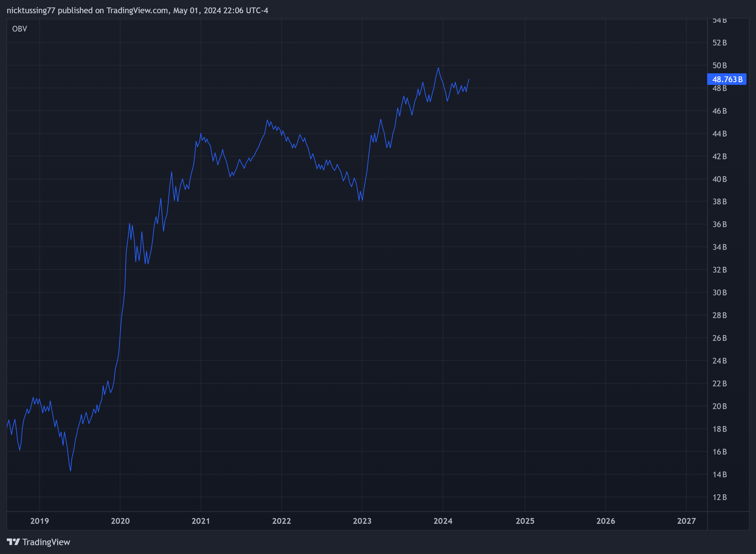Click the 30 B price scale label
This screenshot has width=756, height=554.
[720, 293]
